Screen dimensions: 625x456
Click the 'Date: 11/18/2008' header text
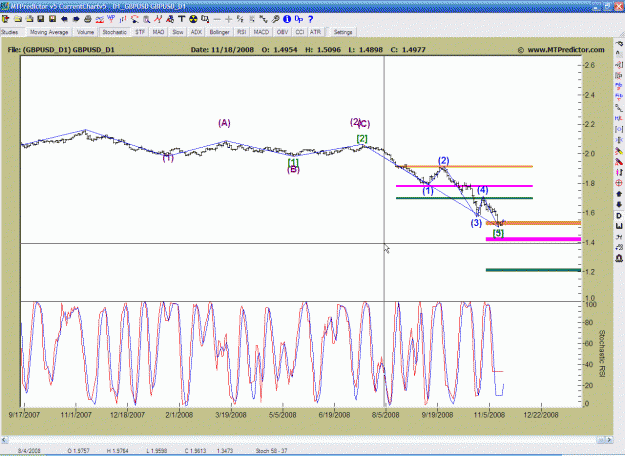pyautogui.click(x=222, y=50)
